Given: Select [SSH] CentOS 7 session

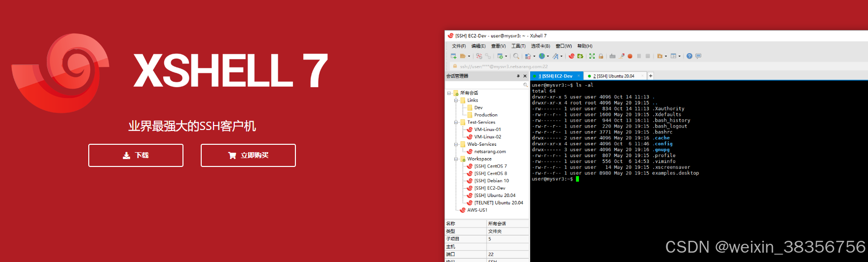Looking at the screenshot, I should (487, 166).
